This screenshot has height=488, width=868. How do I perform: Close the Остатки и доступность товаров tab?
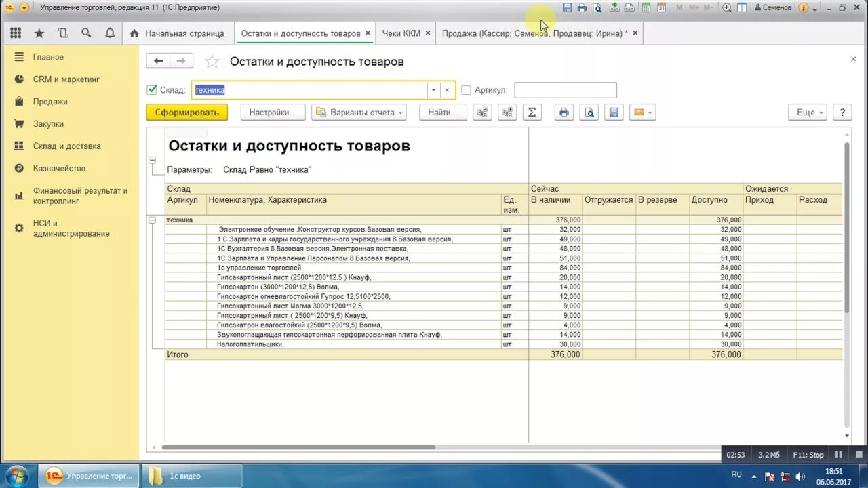(x=368, y=33)
